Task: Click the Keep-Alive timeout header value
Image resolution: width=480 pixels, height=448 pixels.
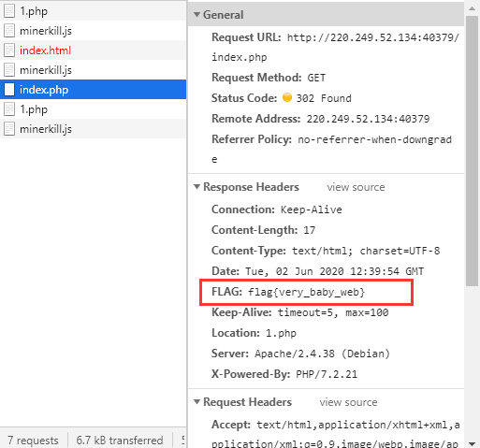Action: tap(333, 312)
